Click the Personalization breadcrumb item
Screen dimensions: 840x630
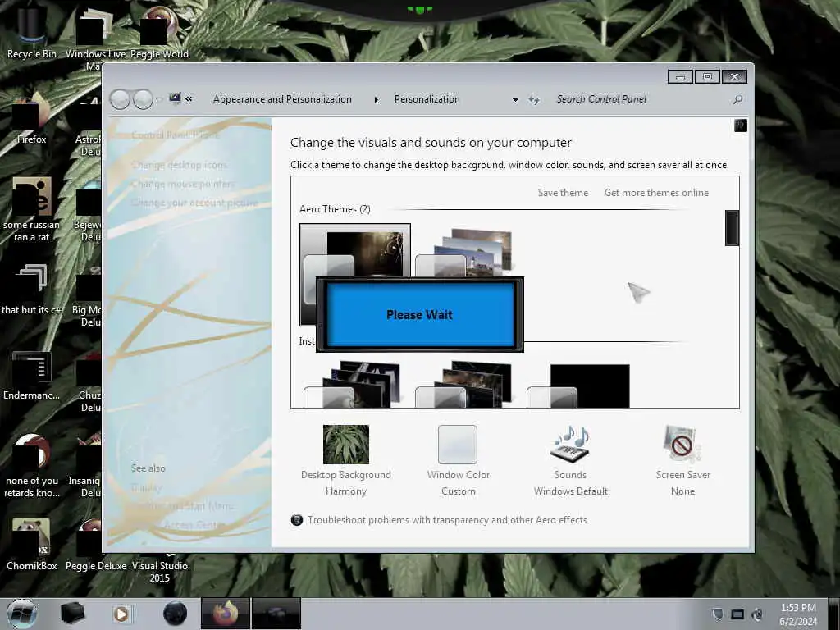click(427, 99)
